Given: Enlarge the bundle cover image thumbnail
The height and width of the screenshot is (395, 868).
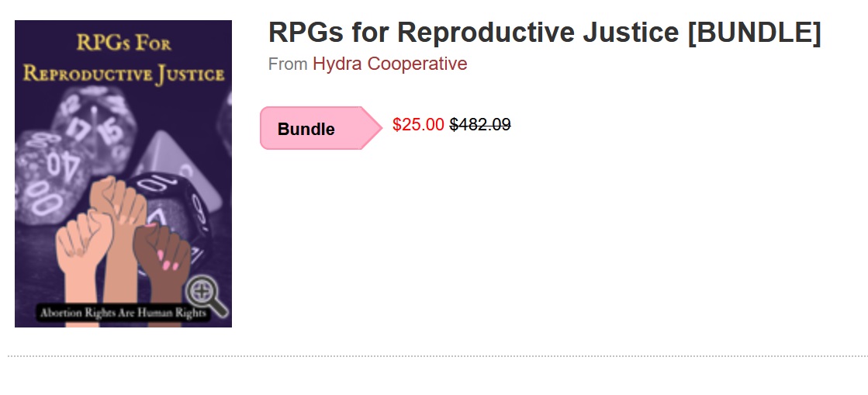Looking at the screenshot, I should (x=123, y=174).
